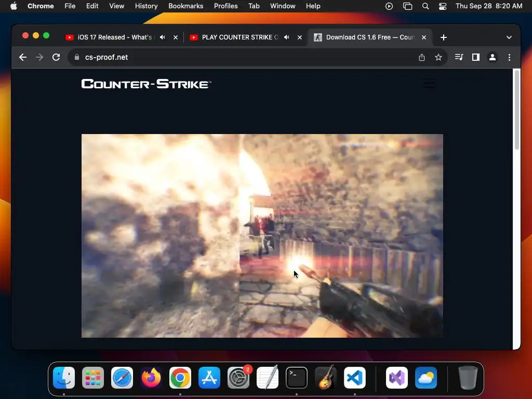Close the Download CS 1.6 Free tab
This screenshot has height=399, width=532.
point(424,37)
